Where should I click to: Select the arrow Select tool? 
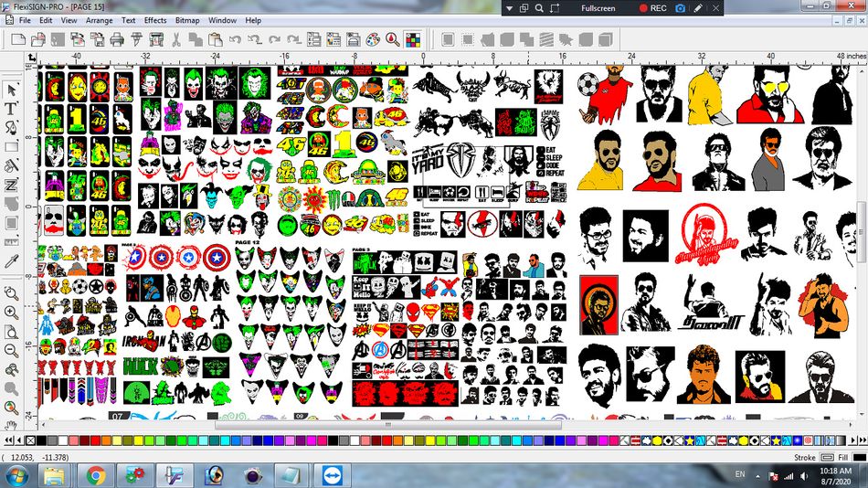(x=11, y=90)
